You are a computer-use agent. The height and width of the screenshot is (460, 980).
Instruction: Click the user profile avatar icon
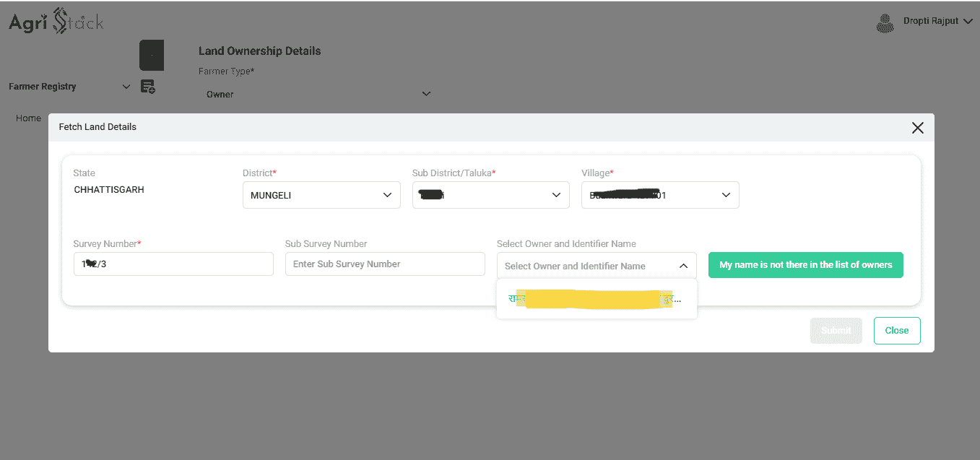click(885, 23)
